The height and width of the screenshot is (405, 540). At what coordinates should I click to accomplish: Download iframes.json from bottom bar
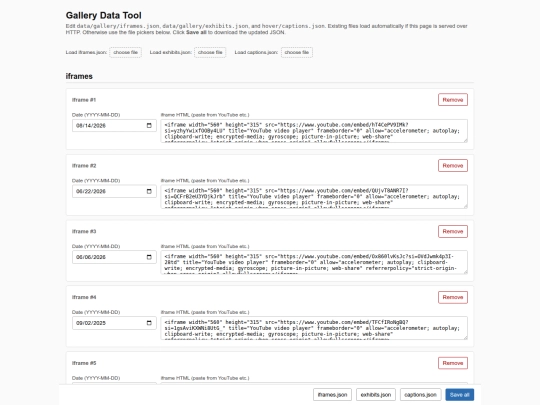click(x=332, y=395)
